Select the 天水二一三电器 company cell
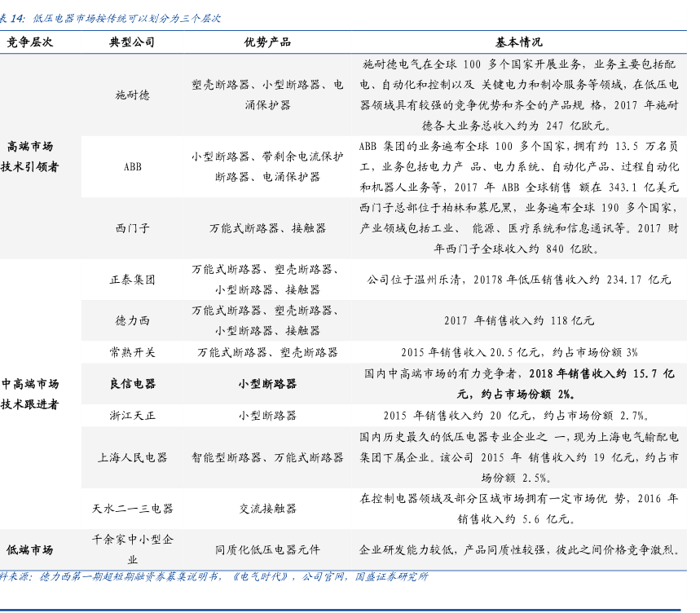700x613 pixels. (132, 509)
